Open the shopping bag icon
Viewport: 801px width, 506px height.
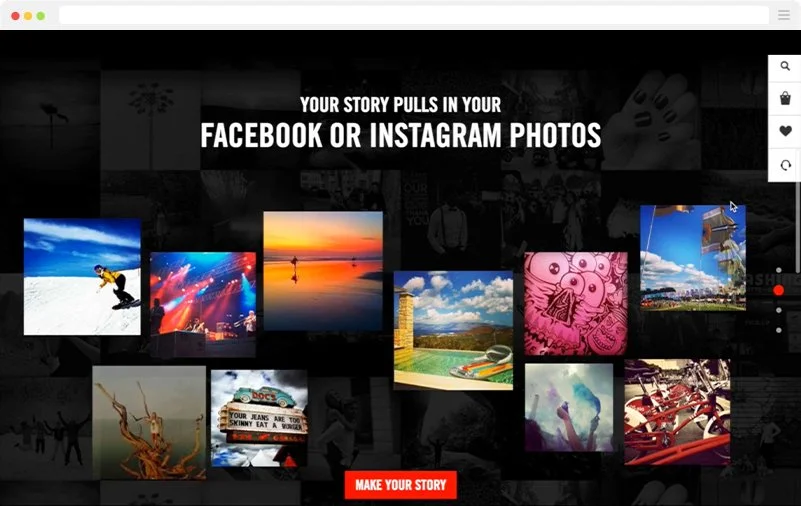click(x=785, y=98)
